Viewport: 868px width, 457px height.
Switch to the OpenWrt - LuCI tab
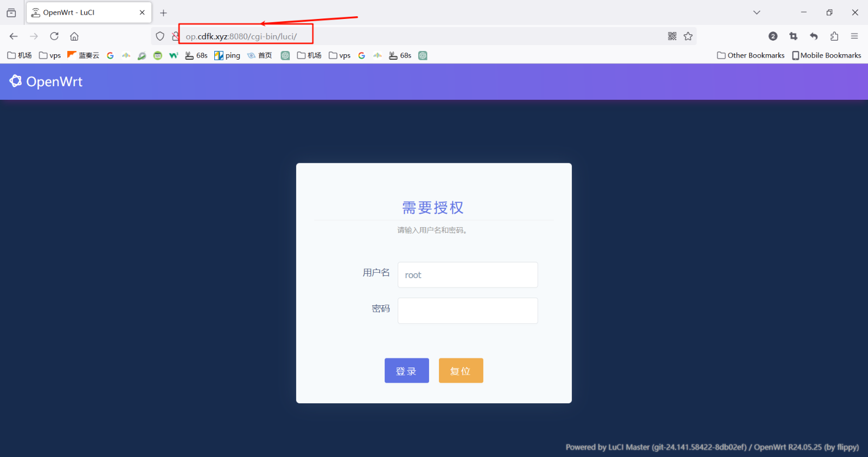[x=89, y=12]
